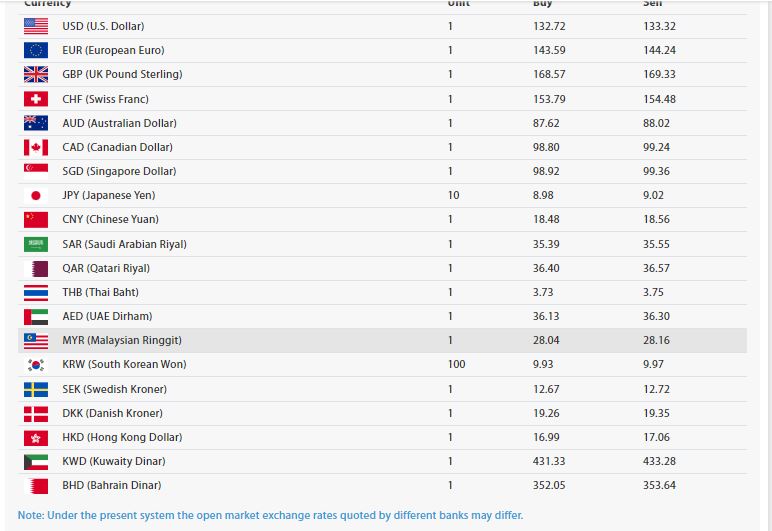772x531 pixels.
Task: Click the KWD sell rate 433.28
Action: (660, 462)
